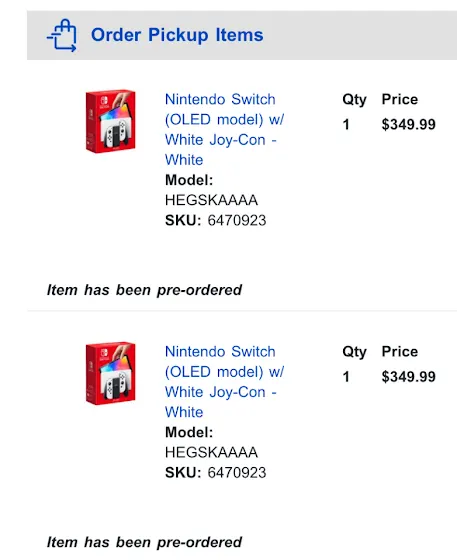Open second Nintendo Switch OLED product link
Screen dimensions: 457x560
pos(225,382)
